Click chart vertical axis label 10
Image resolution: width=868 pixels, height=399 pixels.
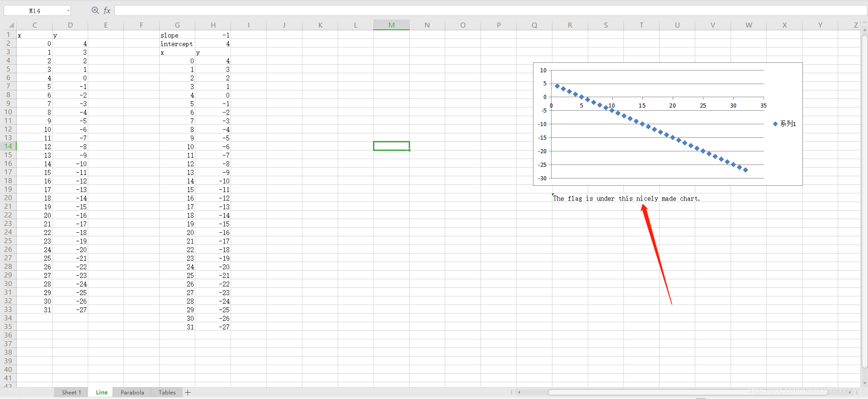pyautogui.click(x=543, y=70)
